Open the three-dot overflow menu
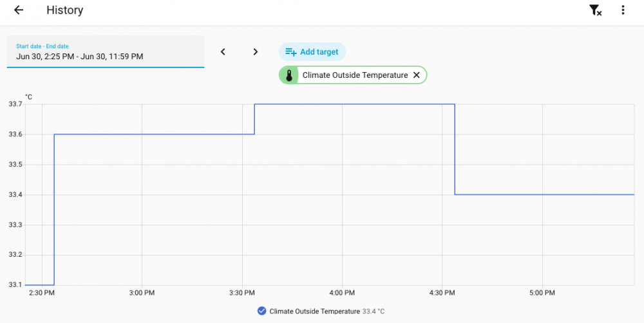The width and height of the screenshot is (644, 323). point(623,10)
